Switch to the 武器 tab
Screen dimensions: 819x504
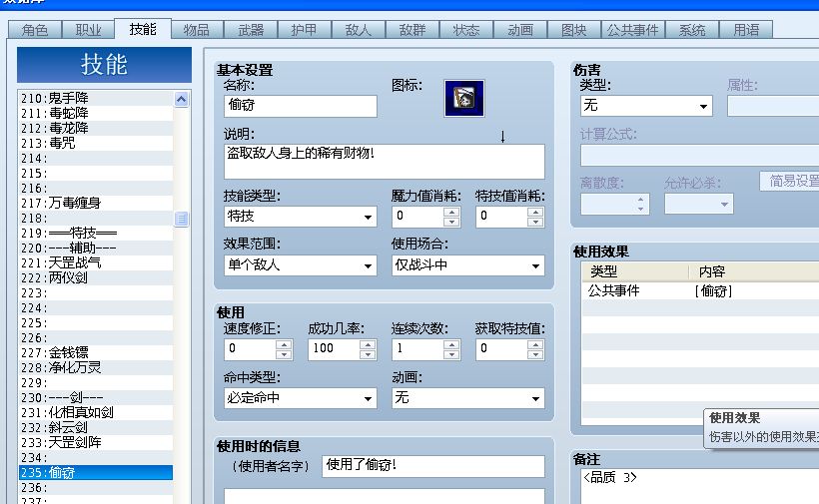pos(251,30)
